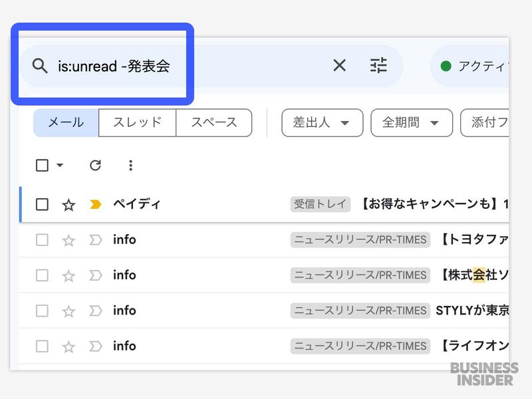Star the トヨタファ info email
532x399 pixels.
68,240
